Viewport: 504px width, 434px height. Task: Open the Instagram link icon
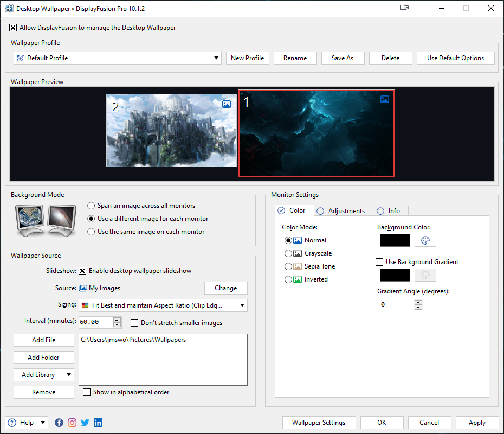(x=72, y=423)
